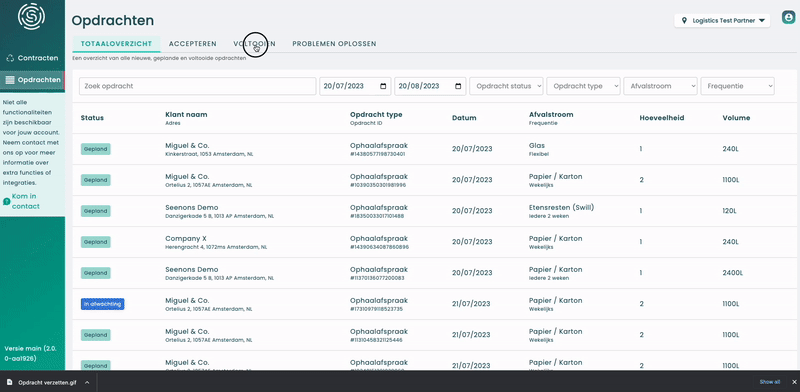Click Show all in download bar

[769, 382]
